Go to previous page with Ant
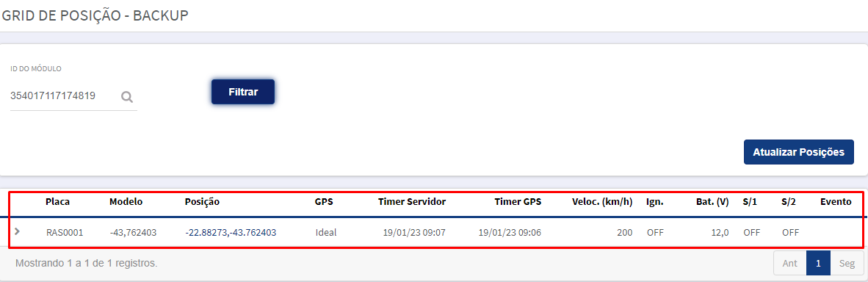 point(790,264)
